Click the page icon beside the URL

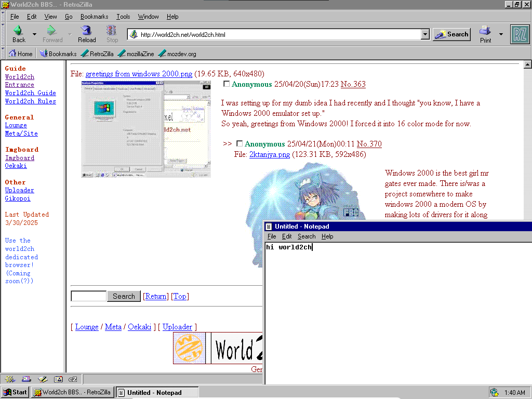click(x=134, y=34)
